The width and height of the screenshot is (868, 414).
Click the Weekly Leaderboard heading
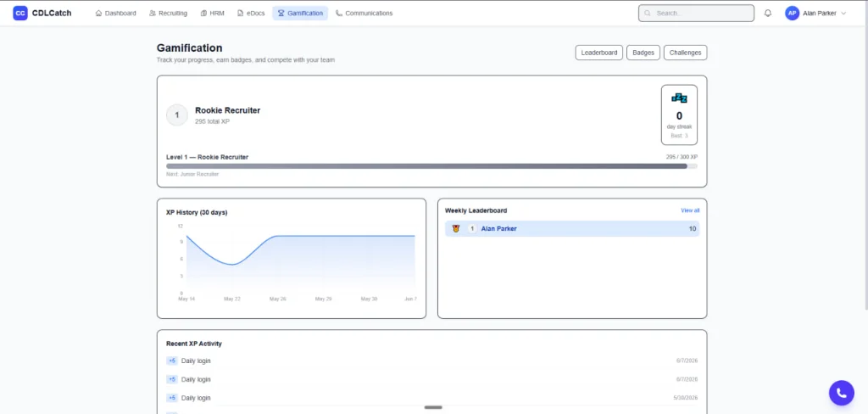[x=476, y=210]
